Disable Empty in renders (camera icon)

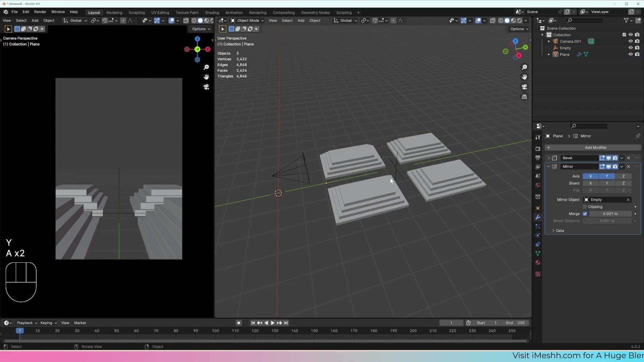click(x=637, y=48)
